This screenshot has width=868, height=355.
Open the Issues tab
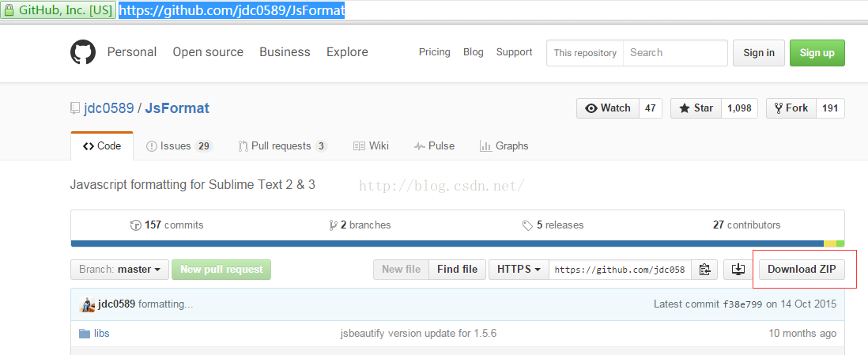tap(179, 146)
